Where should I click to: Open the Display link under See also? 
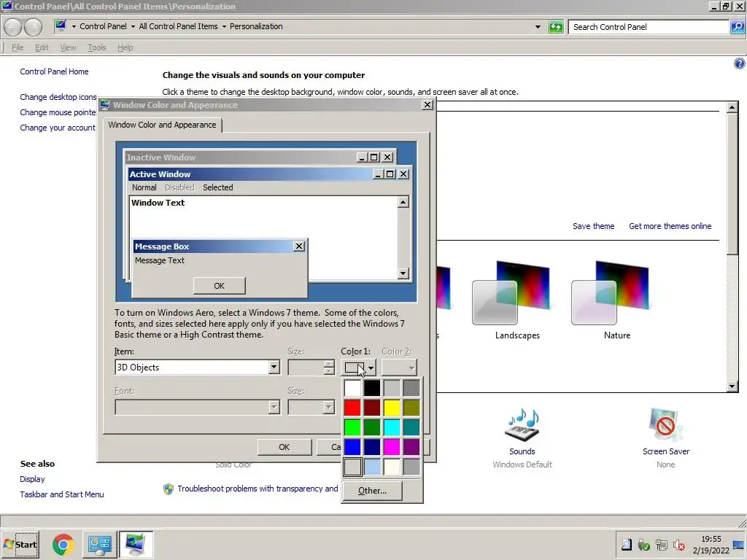[x=32, y=479]
